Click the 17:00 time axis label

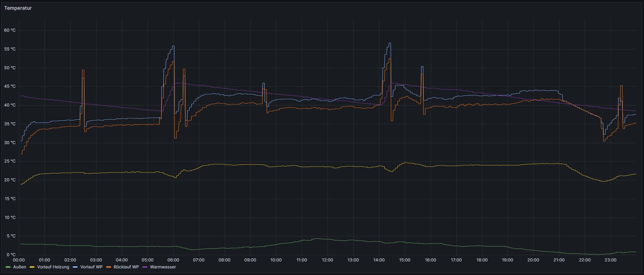coord(456,260)
